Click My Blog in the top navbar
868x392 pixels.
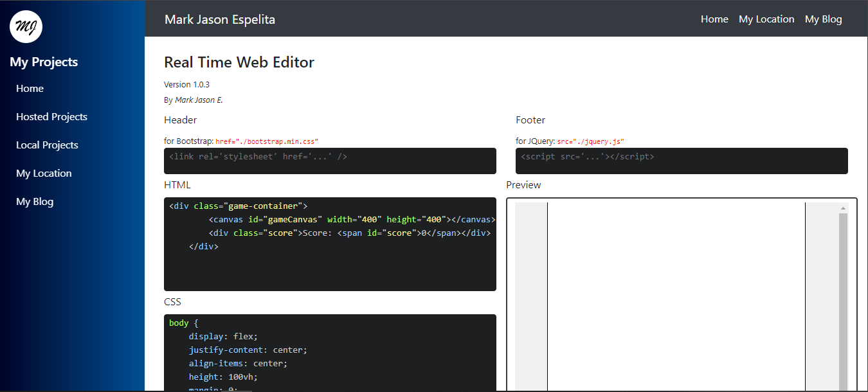pyautogui.click(x=824, y=19)
